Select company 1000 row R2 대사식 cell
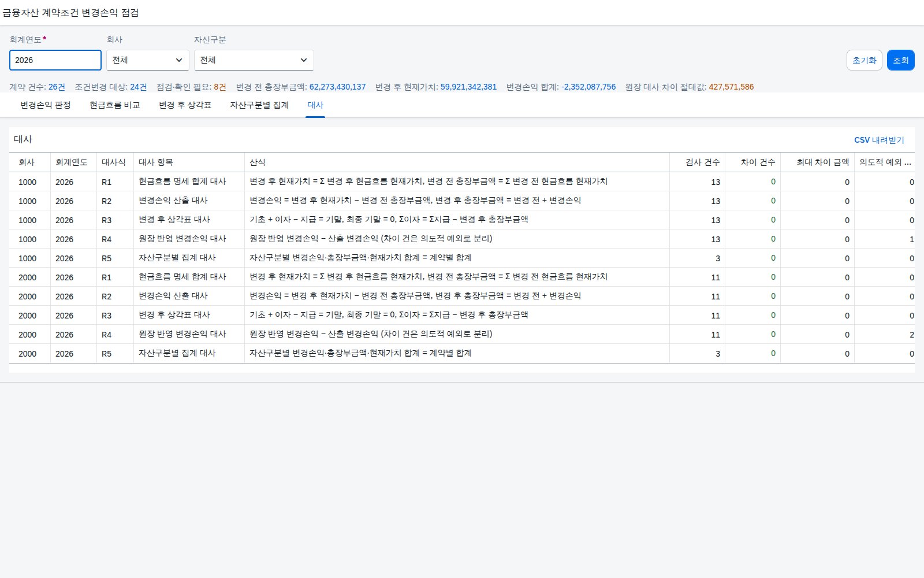This screenshot has width=924, height=578. (x=115, y=201)
